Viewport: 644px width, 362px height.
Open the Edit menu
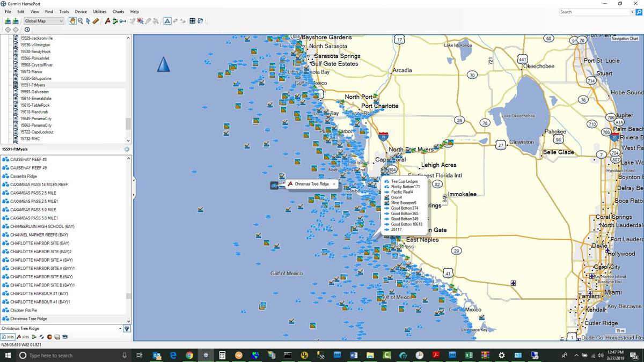20,11
